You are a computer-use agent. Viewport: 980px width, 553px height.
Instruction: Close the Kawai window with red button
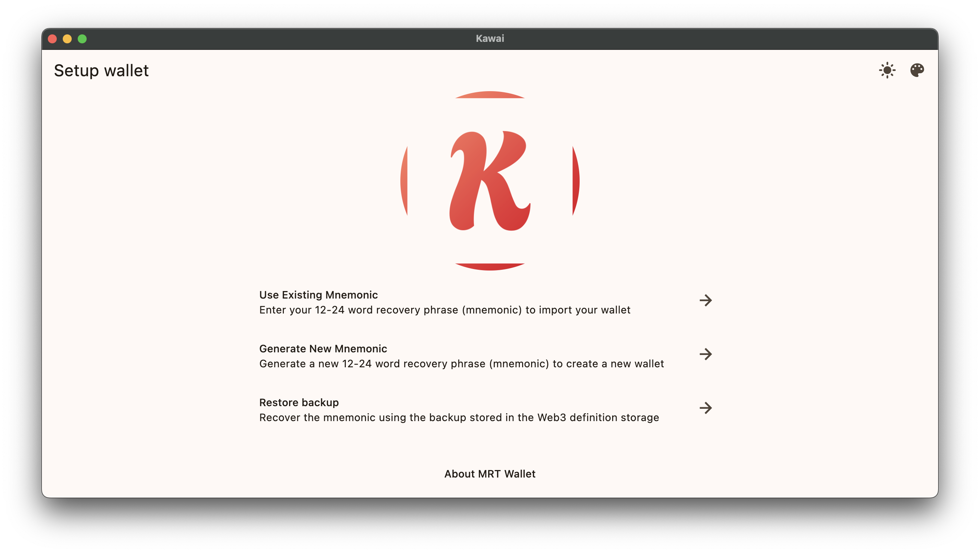(53, 39)
